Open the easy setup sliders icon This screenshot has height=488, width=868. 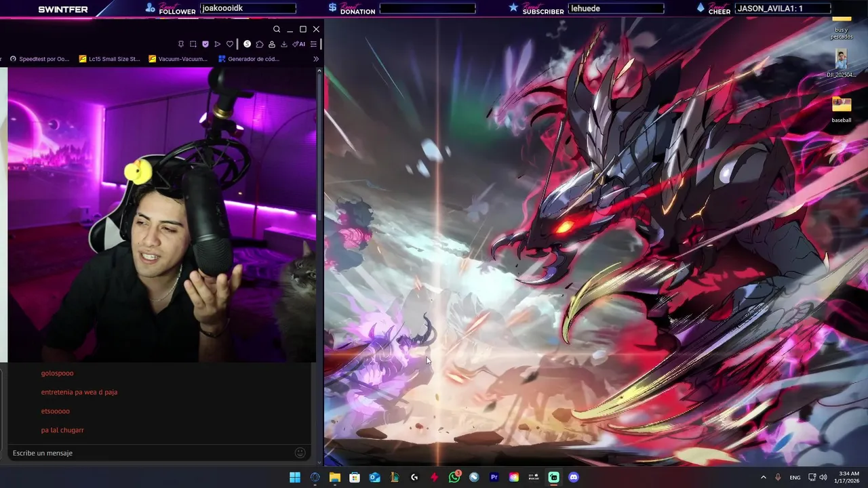pos(313,44)
